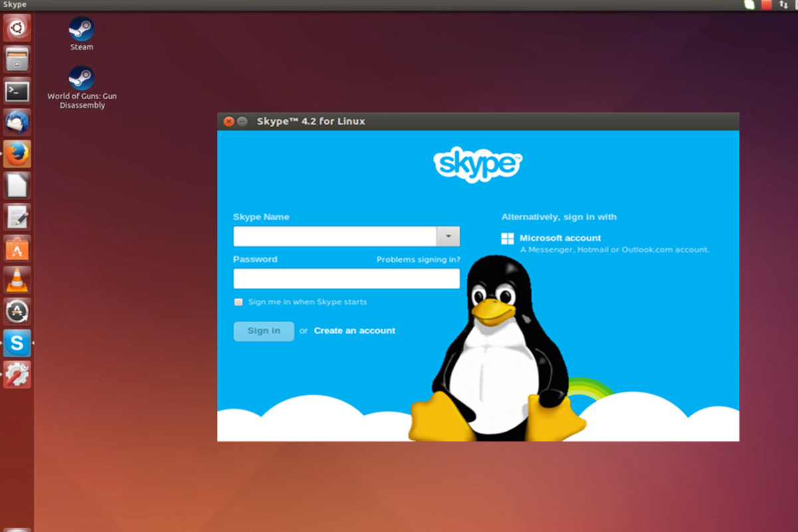Select the Skype icon in the launcher
Viewport: 798px width, 532px height.
pyautogui.click(x=17, y=344)
